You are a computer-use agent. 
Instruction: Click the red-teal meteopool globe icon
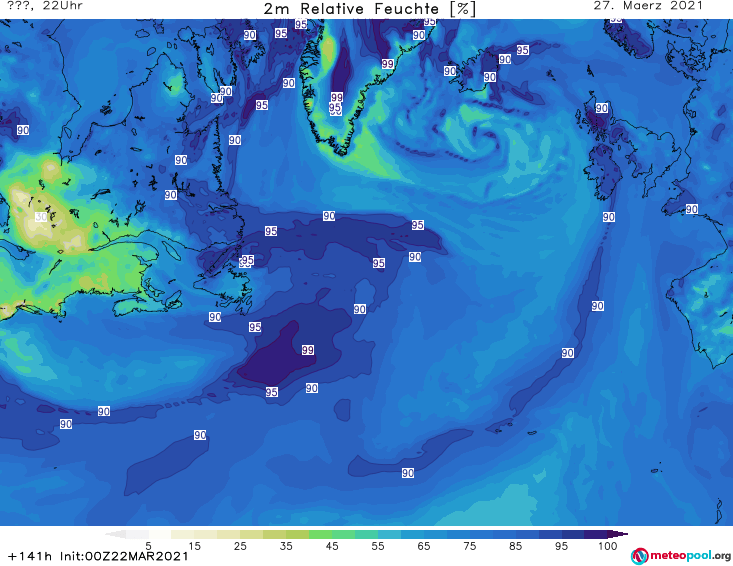point(639,556)
